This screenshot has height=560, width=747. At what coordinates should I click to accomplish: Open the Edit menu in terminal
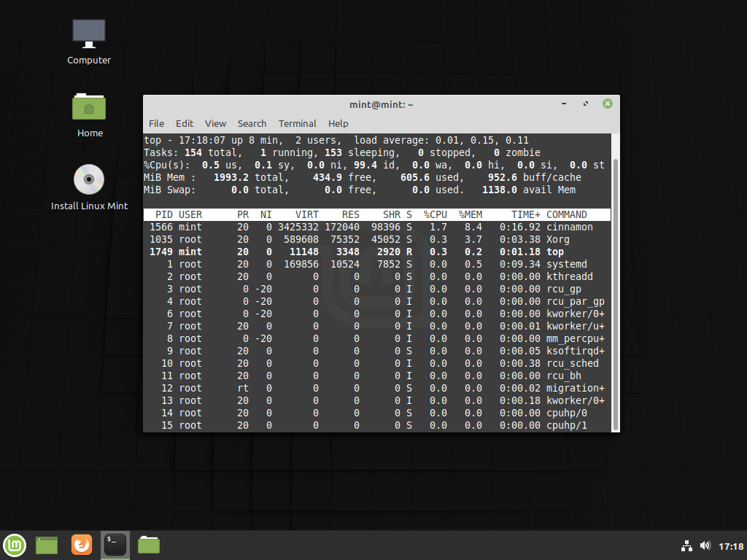(x=185, y=123)
